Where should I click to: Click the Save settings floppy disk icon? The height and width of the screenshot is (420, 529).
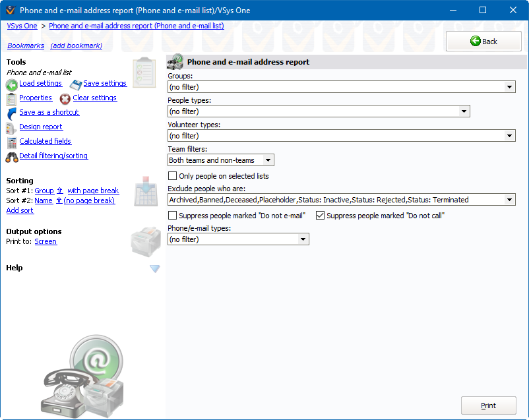coord(76,84)
